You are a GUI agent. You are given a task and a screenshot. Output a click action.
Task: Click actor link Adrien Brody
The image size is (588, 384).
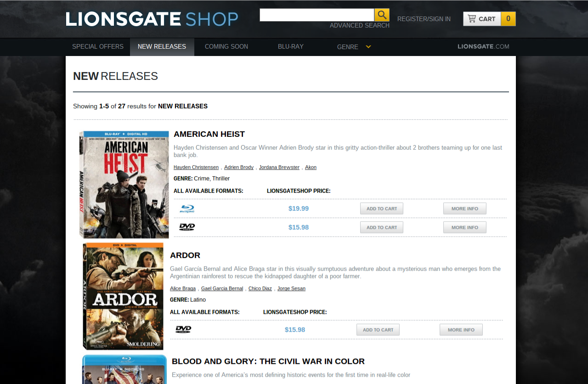(x=239, y=167)
